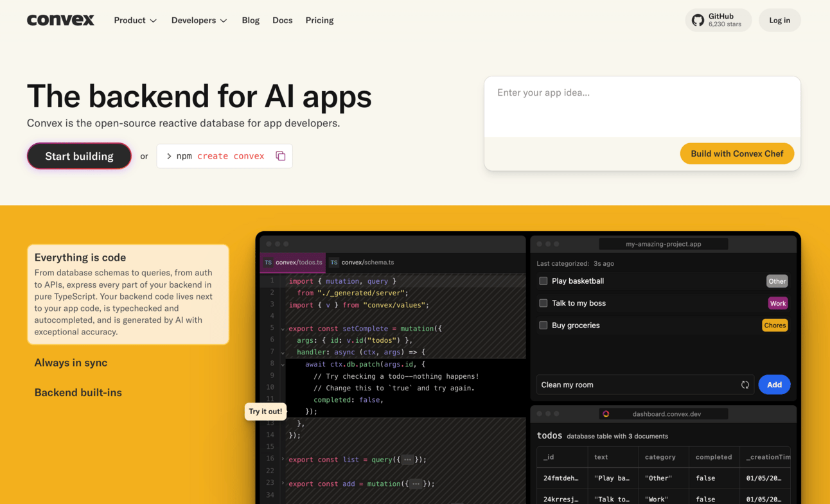Click the refresh icon beside Clean my room
830x504 pixels.
tap(745, 385)
